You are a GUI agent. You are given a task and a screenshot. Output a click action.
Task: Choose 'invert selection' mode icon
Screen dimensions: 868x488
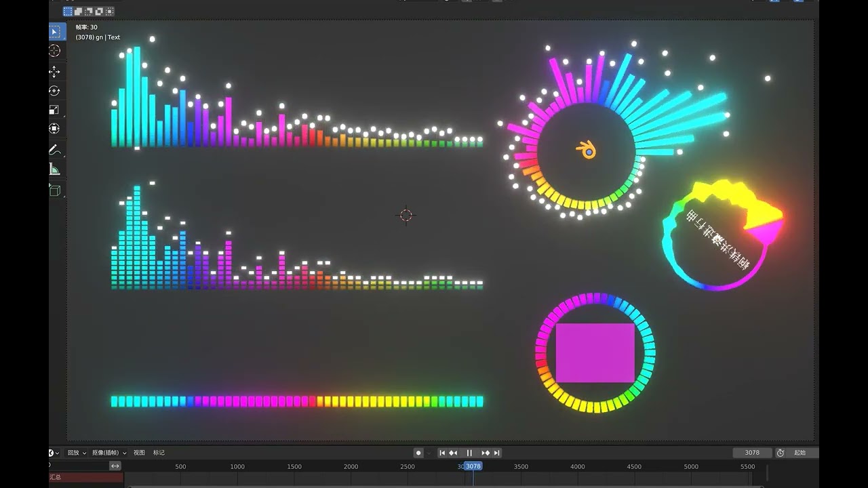99,12
